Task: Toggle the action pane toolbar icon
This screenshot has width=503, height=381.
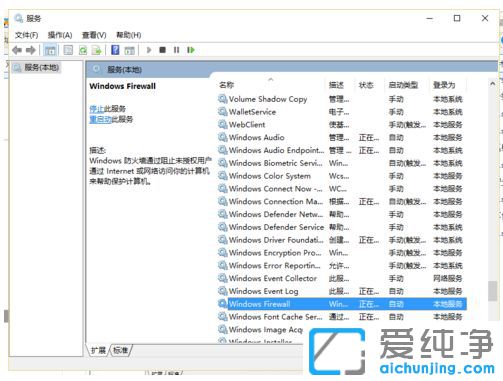Action: coord(129,50)
